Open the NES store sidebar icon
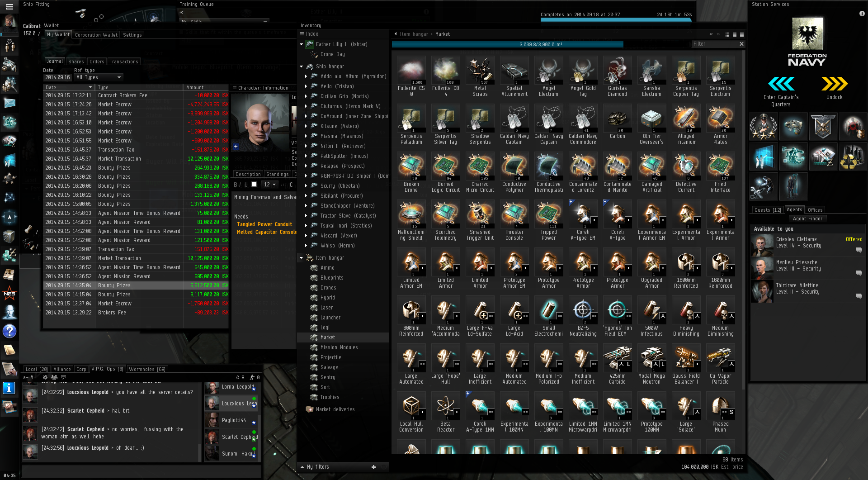 [9, 294]
